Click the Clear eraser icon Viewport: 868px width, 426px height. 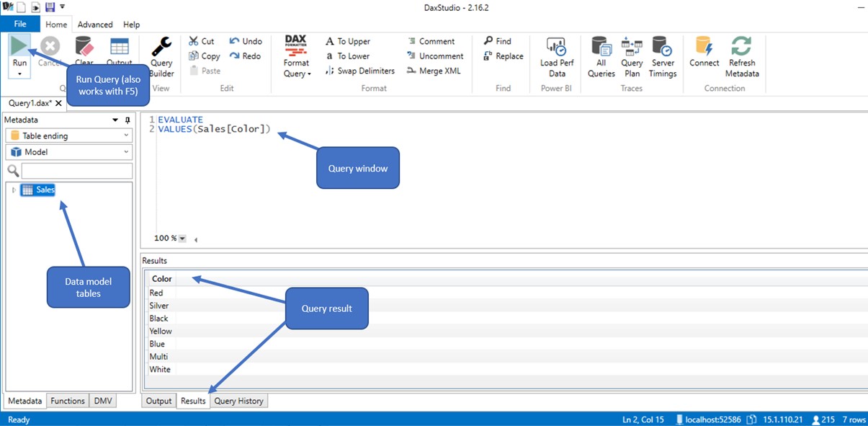pos(84,46)
